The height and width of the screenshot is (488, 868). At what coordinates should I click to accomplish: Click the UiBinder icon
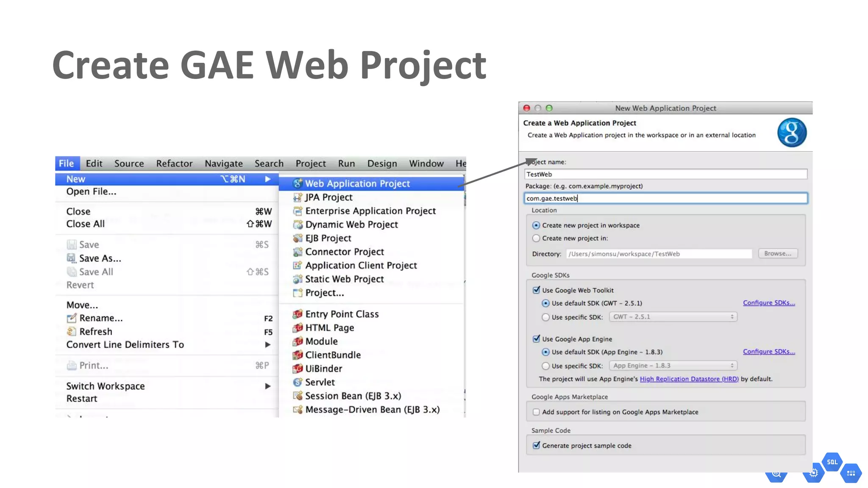[298, 369]
